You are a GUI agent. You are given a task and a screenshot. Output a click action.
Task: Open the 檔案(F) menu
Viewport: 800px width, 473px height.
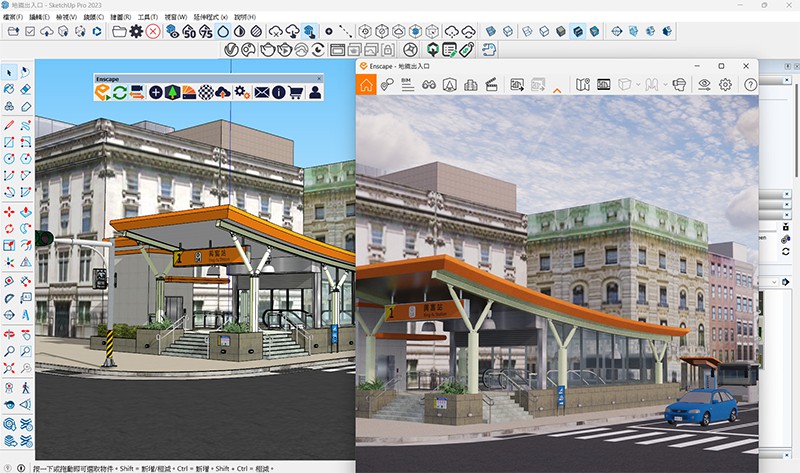[14, 18]
